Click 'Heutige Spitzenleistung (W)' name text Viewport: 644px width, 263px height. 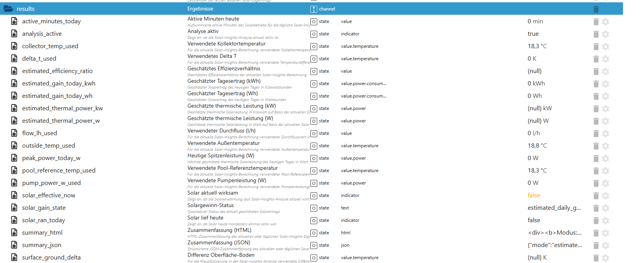click(221, 156)
